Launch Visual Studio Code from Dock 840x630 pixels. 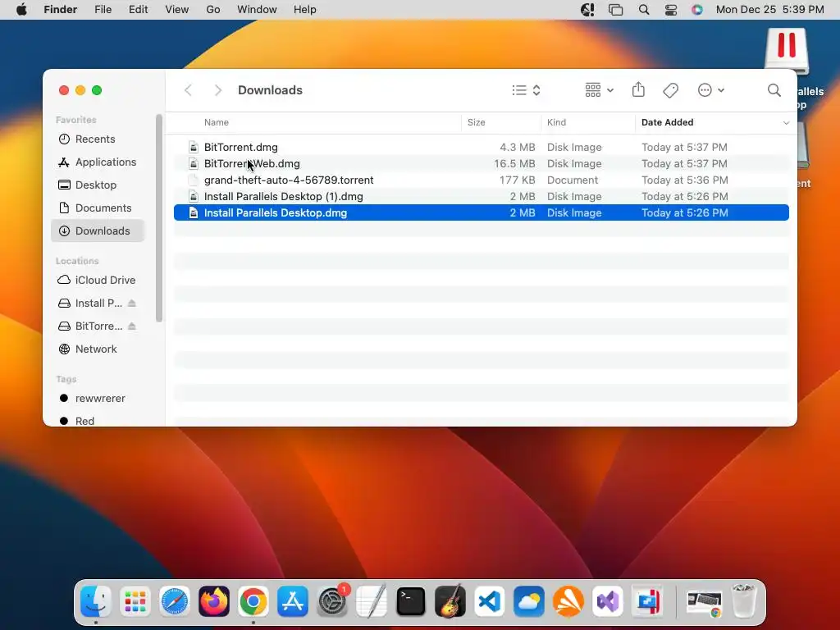coord(490,601)
